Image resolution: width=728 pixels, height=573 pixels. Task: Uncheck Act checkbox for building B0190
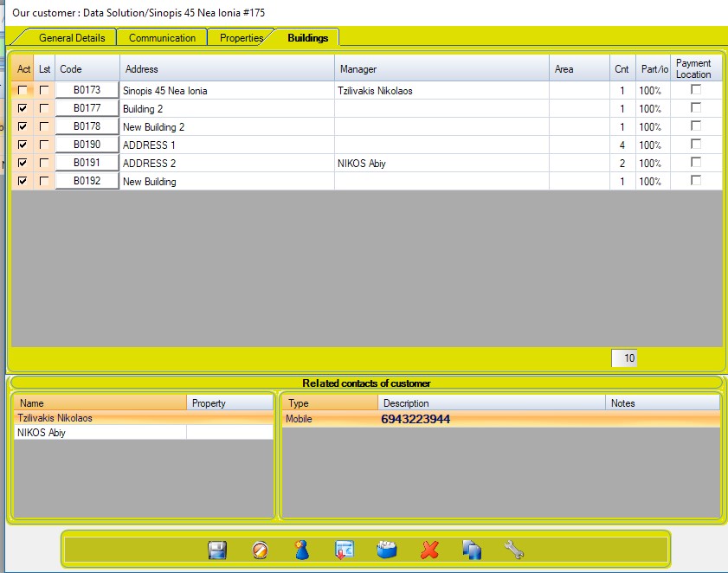point(23,145)
